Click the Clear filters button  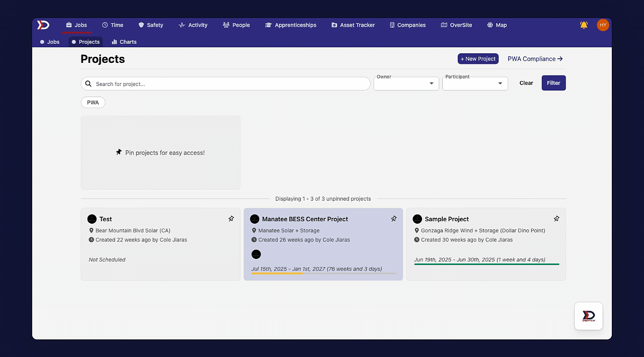(526, 83)
